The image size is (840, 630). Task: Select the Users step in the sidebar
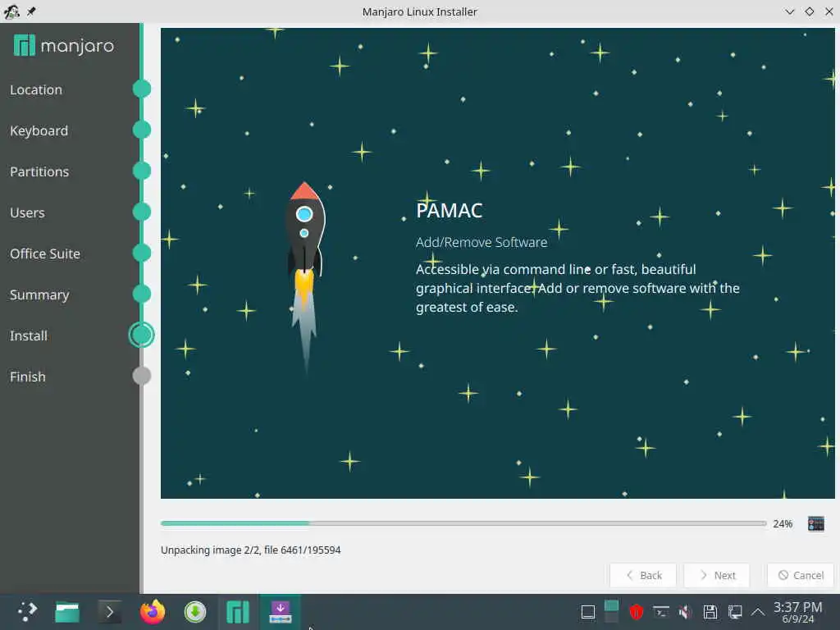coord(27,212)
